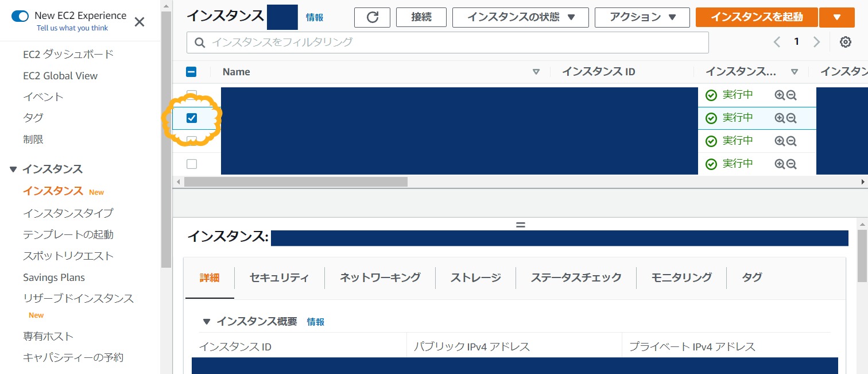Toggle the select-all instances checkbox

191,71
